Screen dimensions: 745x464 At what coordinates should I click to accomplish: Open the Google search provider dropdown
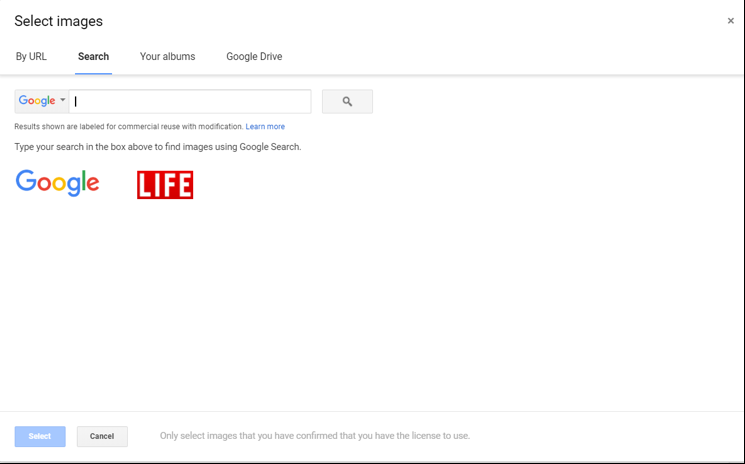click(x=42, y=101)
